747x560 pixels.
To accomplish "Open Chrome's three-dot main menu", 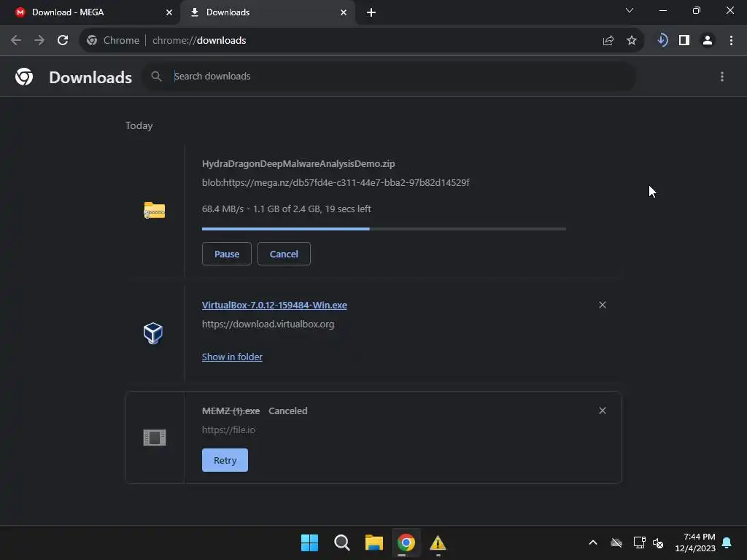I will [731, 41].
